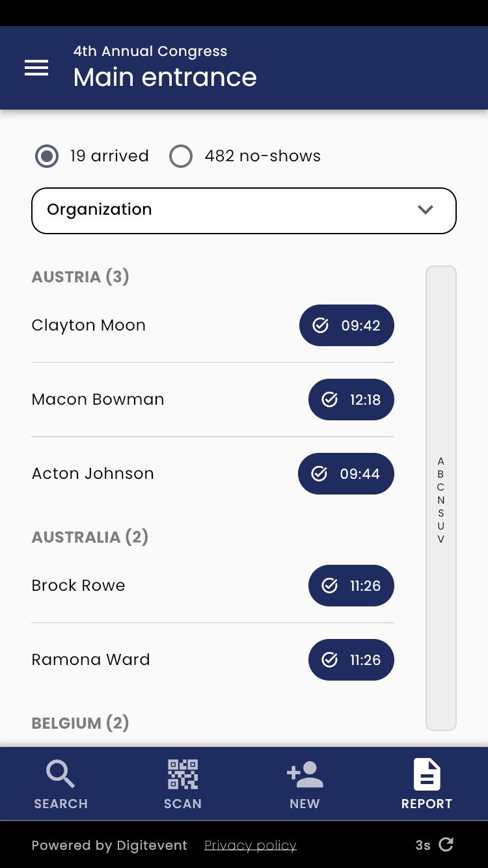Select the 482 no-shows radio button
This screenshot has height=868, width=488.
[x=181, y=156]
